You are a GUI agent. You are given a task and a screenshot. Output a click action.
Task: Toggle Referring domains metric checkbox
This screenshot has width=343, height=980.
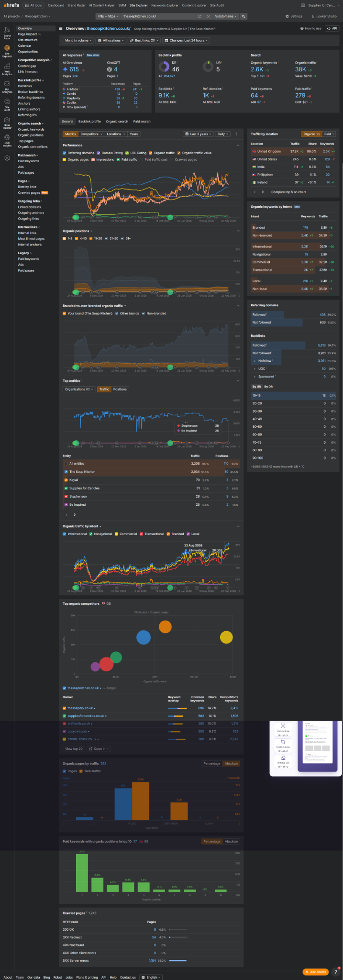(65, 153)
